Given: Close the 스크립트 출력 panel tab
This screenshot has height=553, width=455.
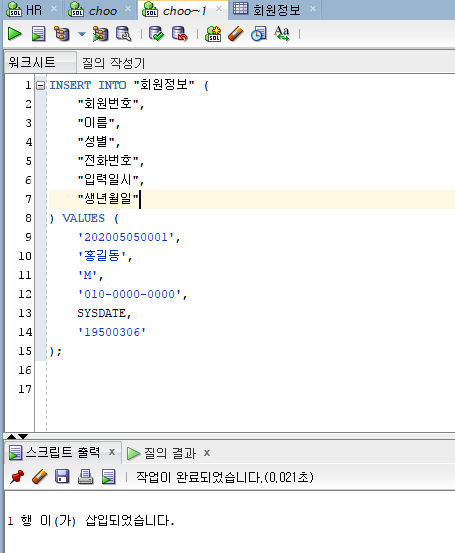Looking at the screenshot, I should coord(112,452).
